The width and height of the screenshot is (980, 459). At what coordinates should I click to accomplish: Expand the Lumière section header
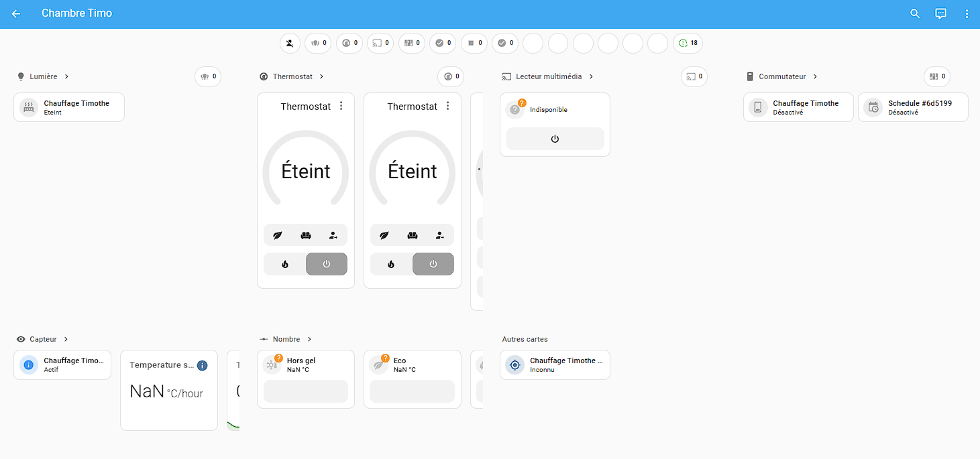point(44,76)
